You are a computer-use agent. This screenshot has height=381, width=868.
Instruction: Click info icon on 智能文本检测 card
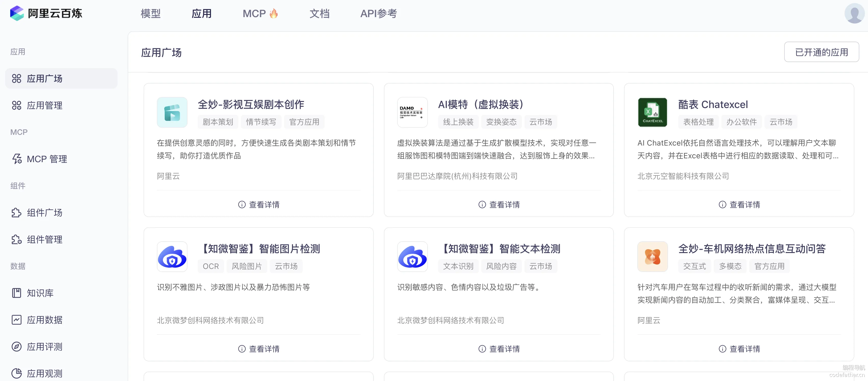click(482, 349)
